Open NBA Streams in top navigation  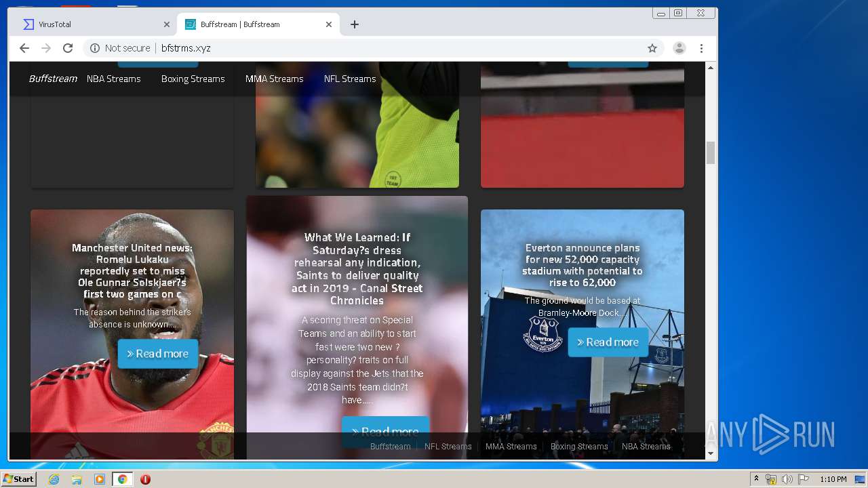click(x=113, y=79)
